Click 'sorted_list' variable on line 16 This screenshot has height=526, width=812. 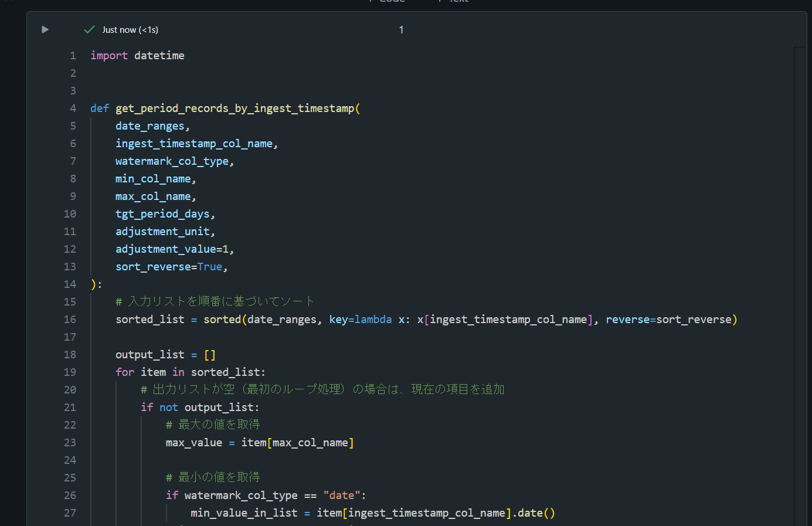click(x=150, y=320)
